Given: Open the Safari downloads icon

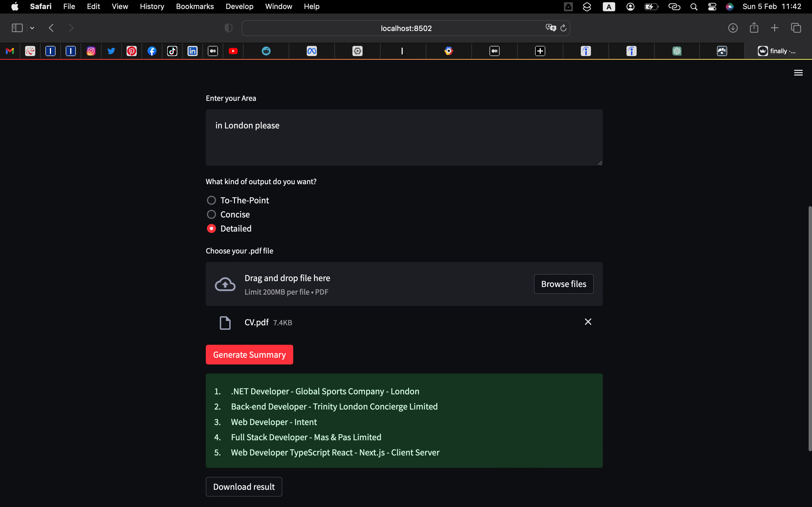Looking at the screenshot, I should click(733, 28).
